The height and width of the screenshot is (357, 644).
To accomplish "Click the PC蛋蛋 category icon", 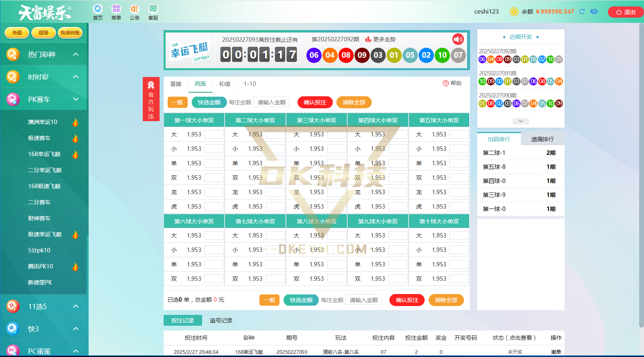I will pyautogui.click(x=13, y=351).
